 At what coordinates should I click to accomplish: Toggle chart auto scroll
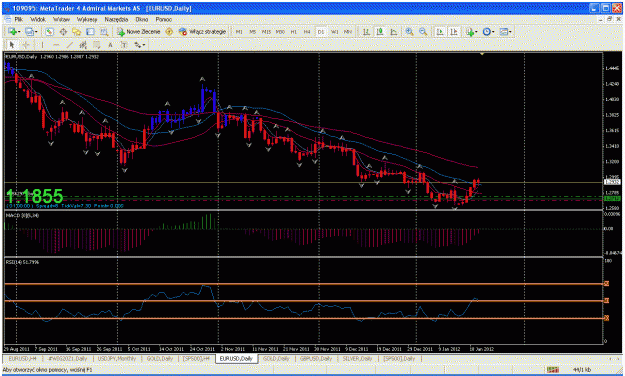coord(440,31)
